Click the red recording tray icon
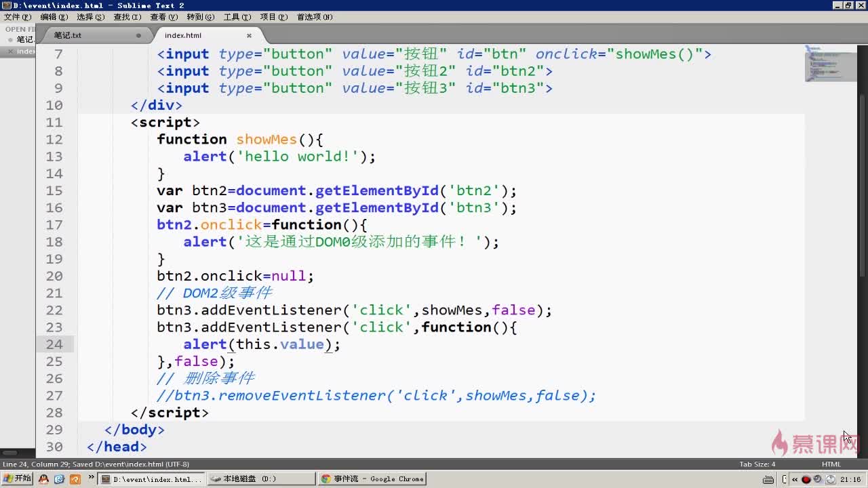Screen dimensions: 868x488 (x=806, y=479)
